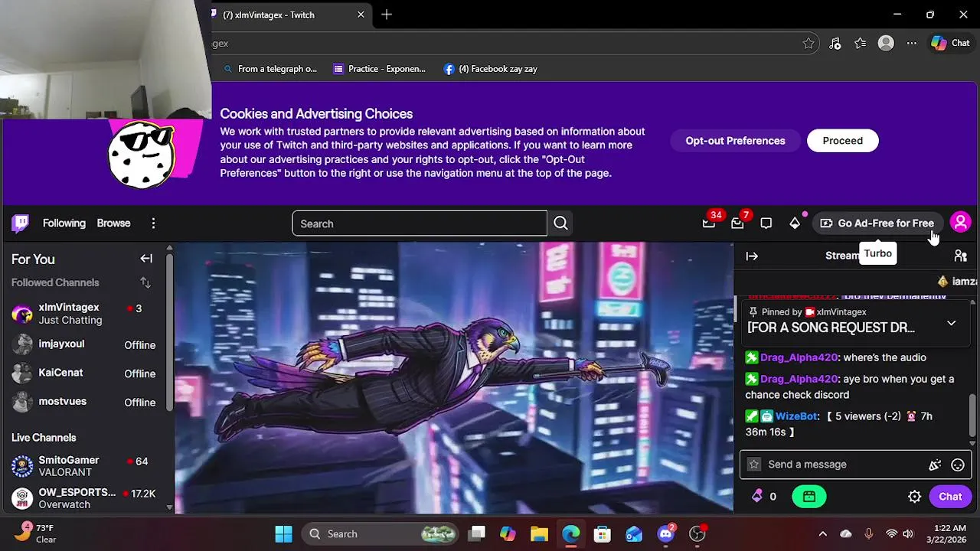Open Windows taskbar Search box

tap(380, 534)
